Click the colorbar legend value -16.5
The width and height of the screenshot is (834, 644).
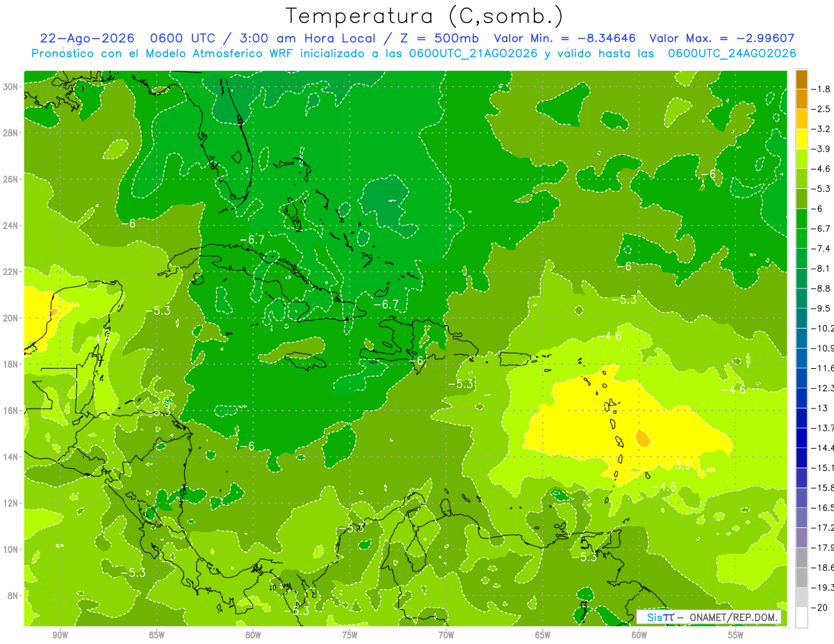823,508
